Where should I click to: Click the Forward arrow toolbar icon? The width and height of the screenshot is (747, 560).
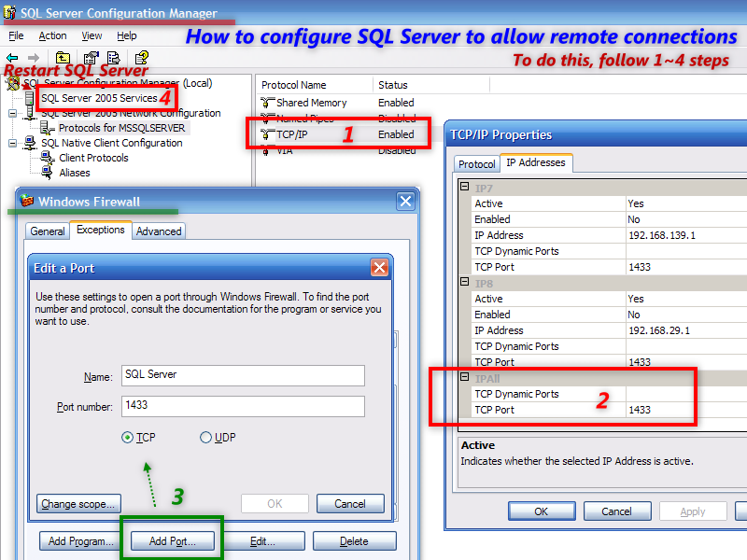34,58
